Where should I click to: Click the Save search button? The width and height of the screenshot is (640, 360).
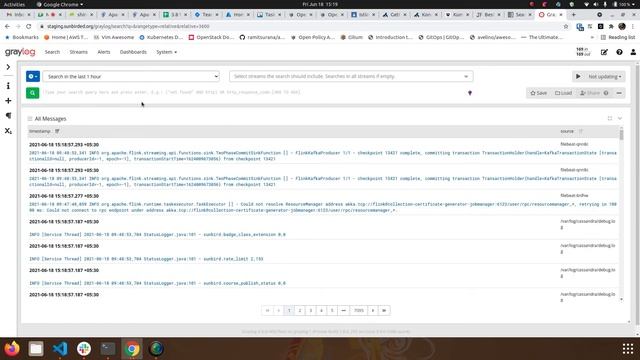point(538,93)
